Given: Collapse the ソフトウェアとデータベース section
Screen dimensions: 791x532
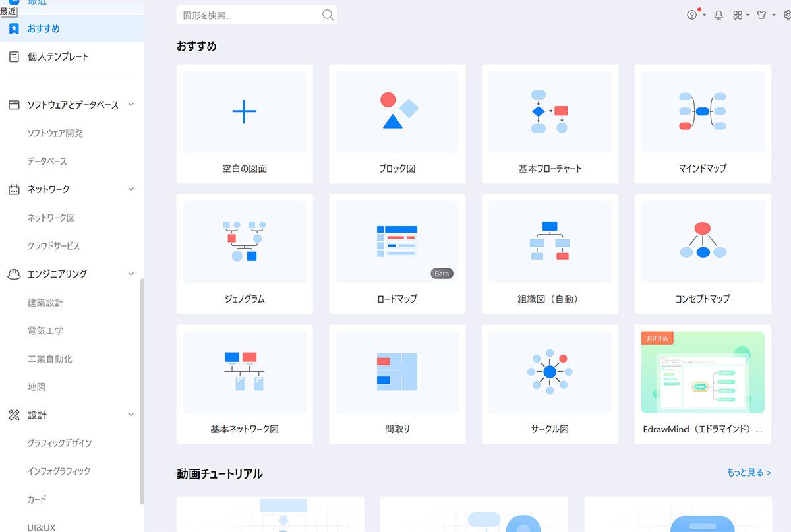Looking at the screenshot, I should [131, 105].
